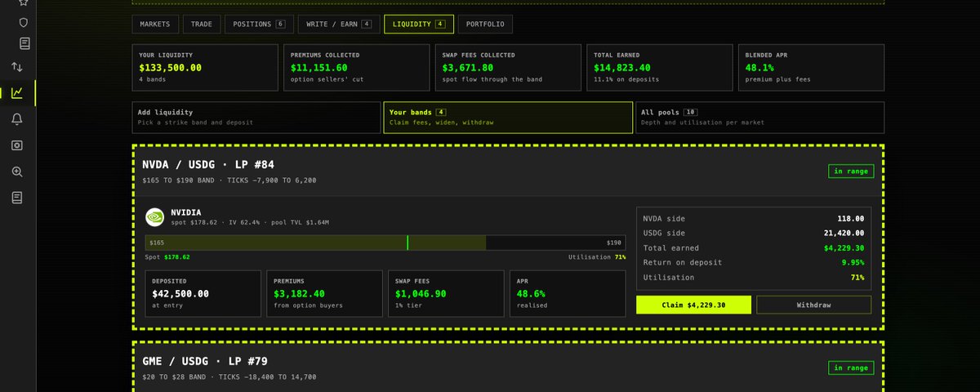
Task: Click the Deposited $42,500.00 tile
Action: click(203, 294)
